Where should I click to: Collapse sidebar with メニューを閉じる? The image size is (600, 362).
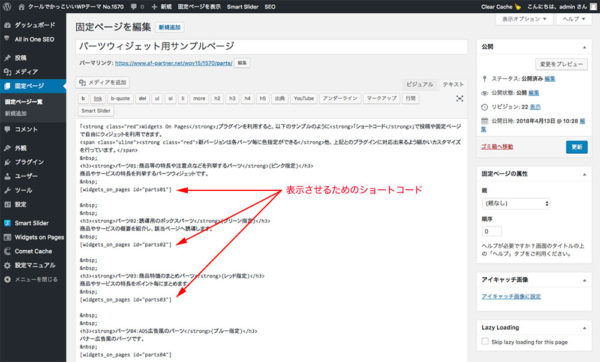click(33, 279)
